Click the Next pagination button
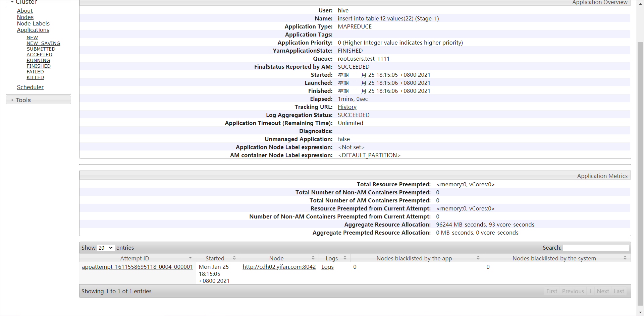The height and width of the screenshot is (316, 644). click(603, 291)
